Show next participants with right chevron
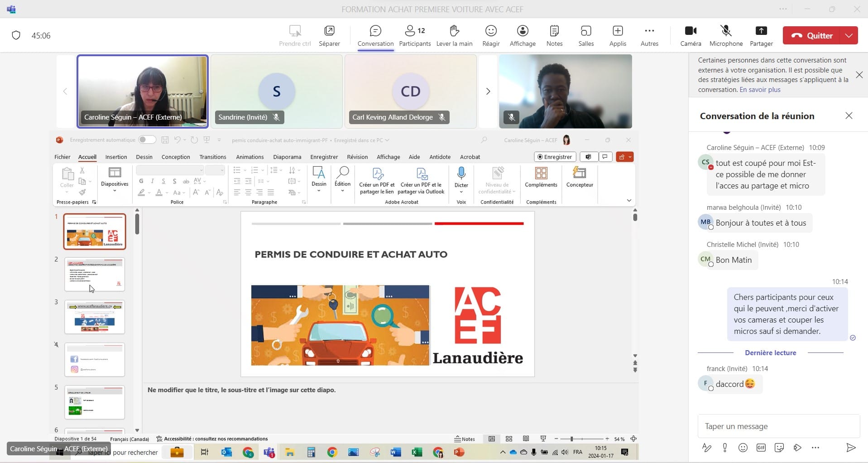 coord(488,92)
